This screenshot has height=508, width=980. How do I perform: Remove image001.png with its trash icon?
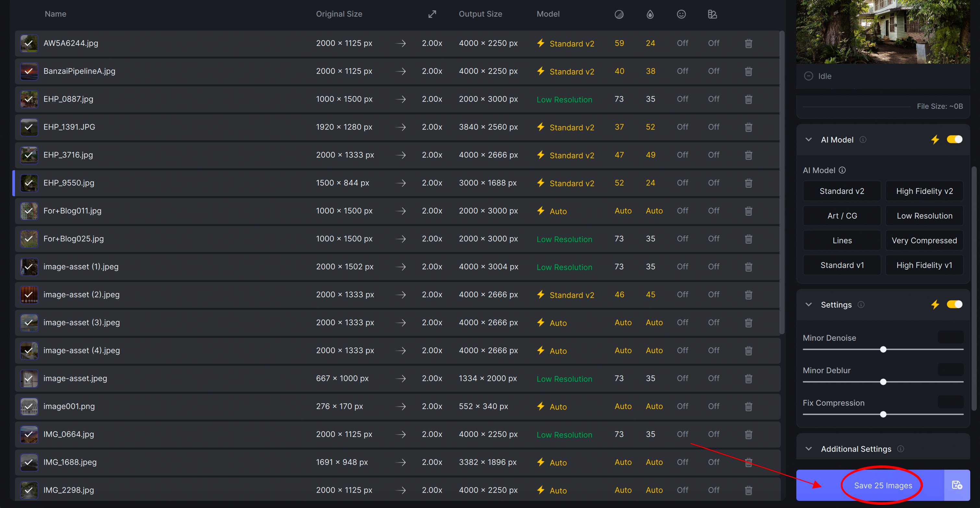pos(748,407)
